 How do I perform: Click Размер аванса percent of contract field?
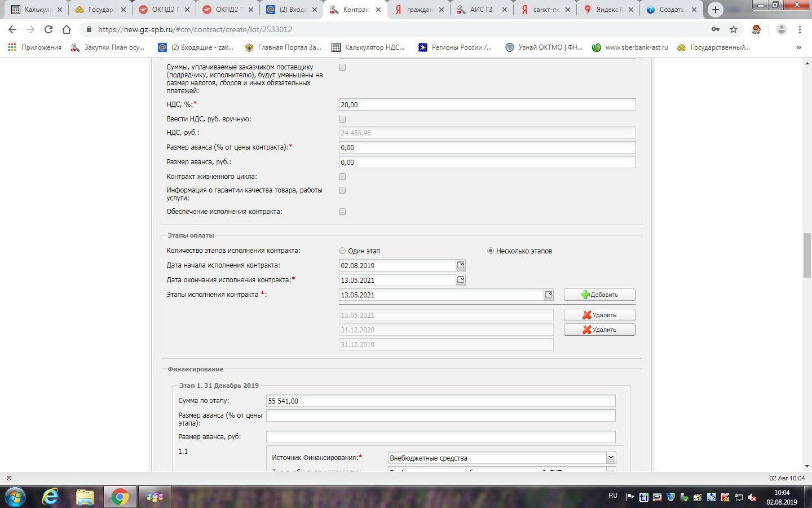click(x=487, y=147)
